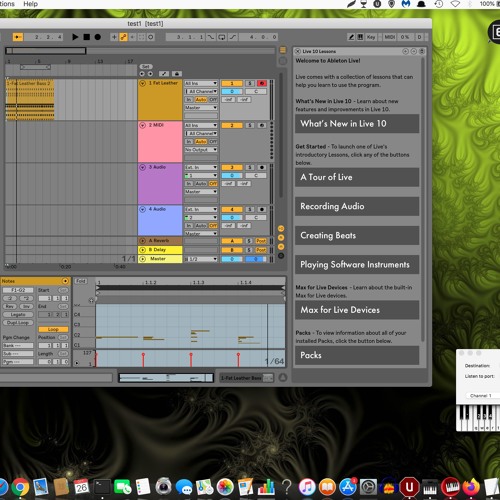
Task: Toggle the Draw Mode pencil icon
Action: pyautogui.click(x=351, y=37)
